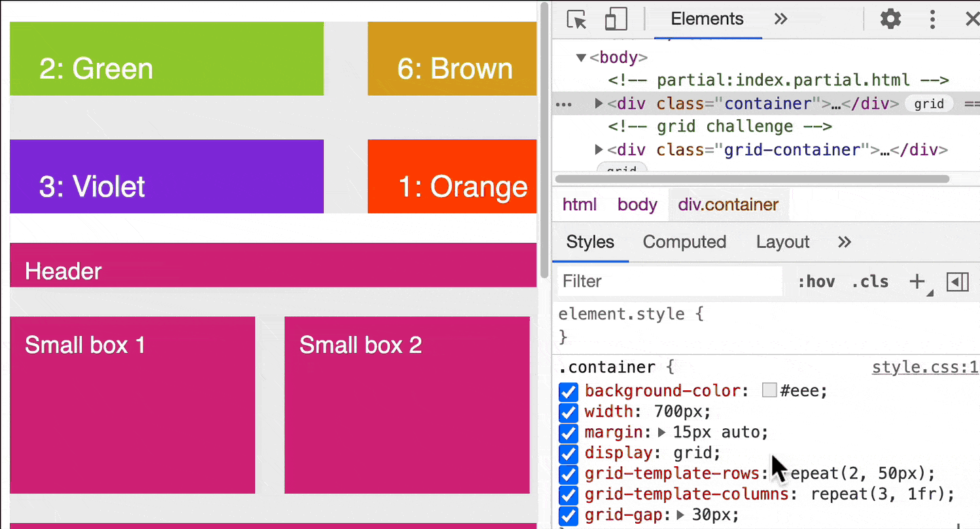Show more DevTools panels chevron
Viewport: 980px width, 529px height.
[x=780, y=19]
